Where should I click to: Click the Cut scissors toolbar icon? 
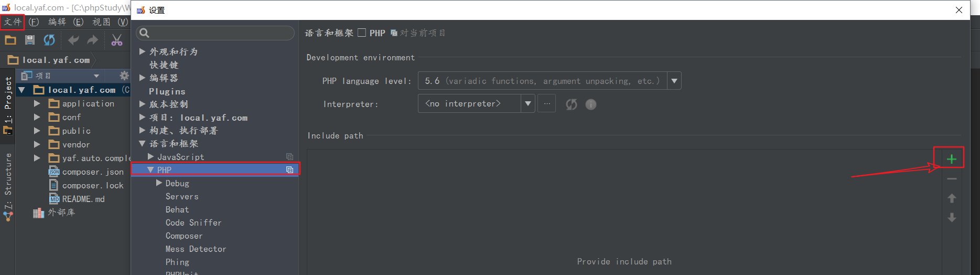(116, 40)
